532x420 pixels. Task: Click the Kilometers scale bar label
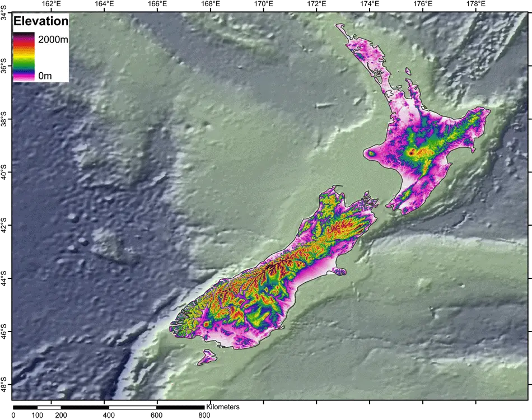pyautogui.click(x=224, y=407)
